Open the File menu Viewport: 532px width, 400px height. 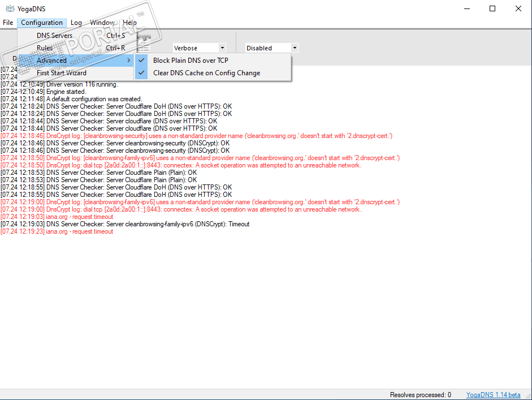(x=8, y=23)
